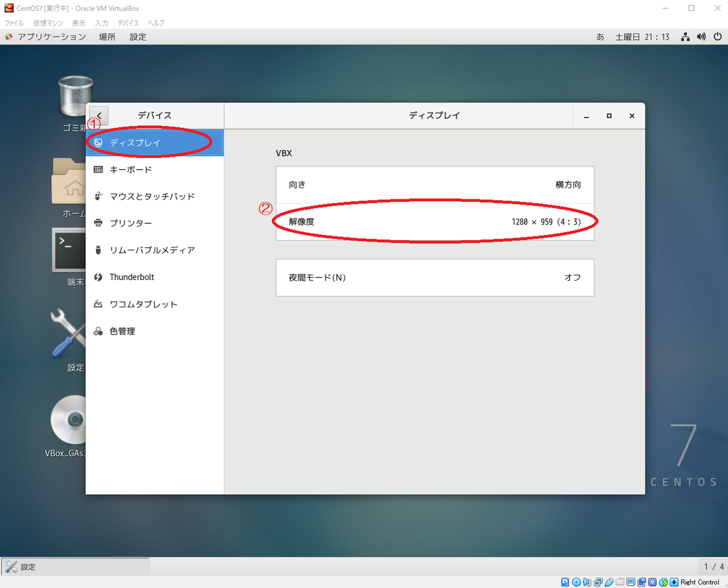Click the power icon in top bar
The height and width of the screenshot is (588, 728).
point(716,37)
